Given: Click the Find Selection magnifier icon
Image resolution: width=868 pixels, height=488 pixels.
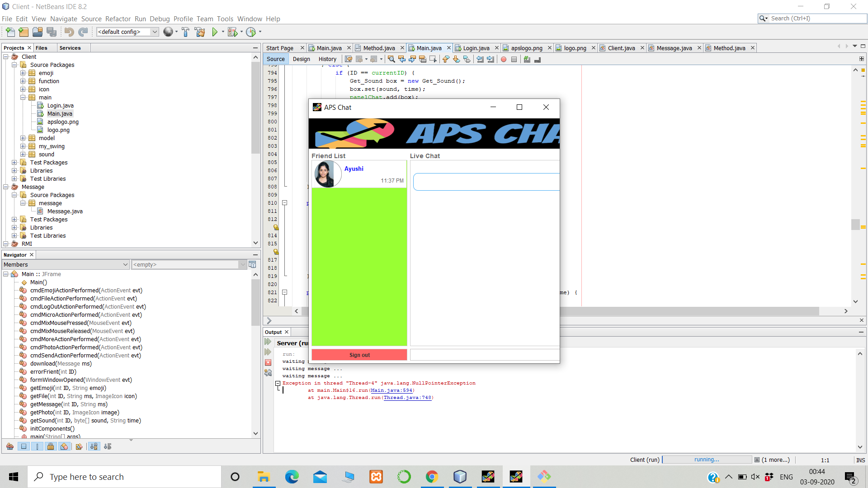Looking at the screenshot, I should point(391,59).
